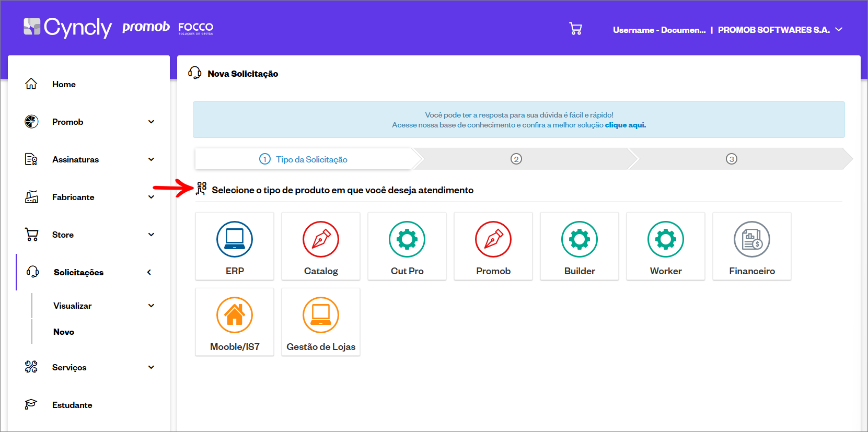Choose the Mooble/IS7 house icon
Image resolution: width=868 pixels, height=432 pixels.
tap(235, 316)
